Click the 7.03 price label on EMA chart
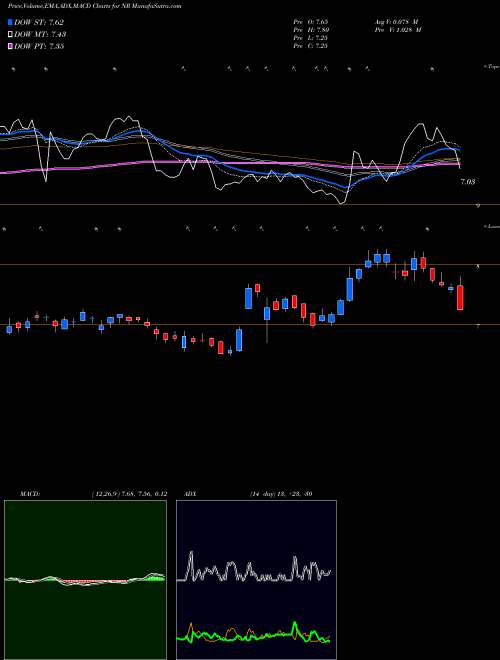500x660 pixels. [x=468, y=182]
